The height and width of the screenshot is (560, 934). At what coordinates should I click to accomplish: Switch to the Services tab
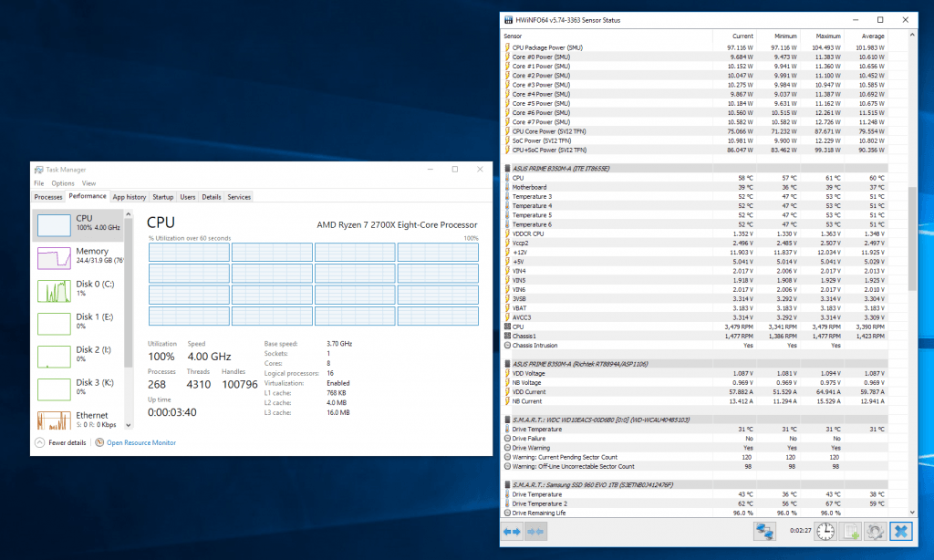point(239,197)
